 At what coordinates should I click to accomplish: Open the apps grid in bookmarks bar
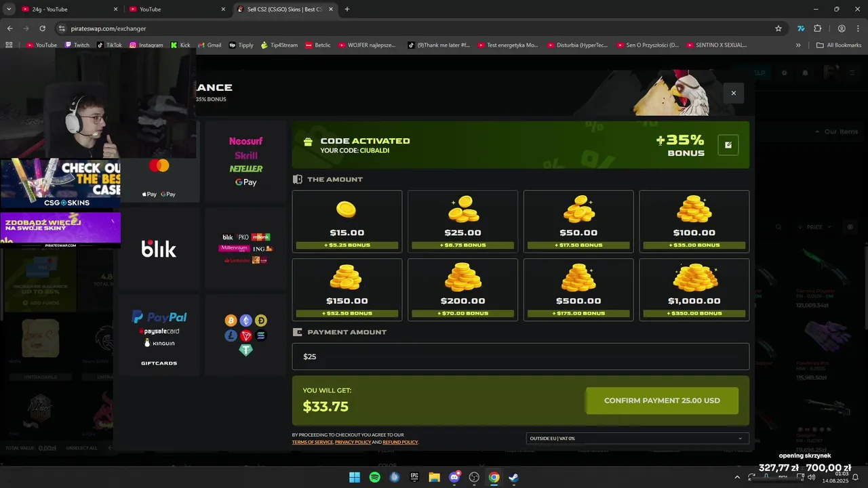point(9,45)
